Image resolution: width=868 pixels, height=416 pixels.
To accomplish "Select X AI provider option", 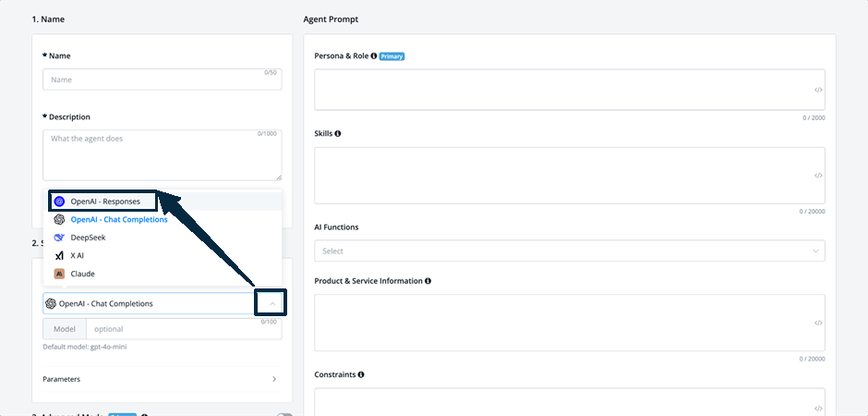I will pyautogui.click(x=163, y=255).
